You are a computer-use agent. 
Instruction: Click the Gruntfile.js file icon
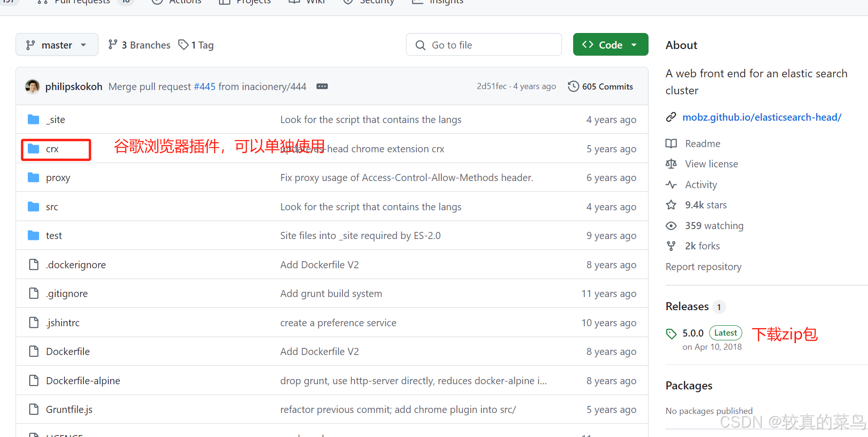coord(33,409)
